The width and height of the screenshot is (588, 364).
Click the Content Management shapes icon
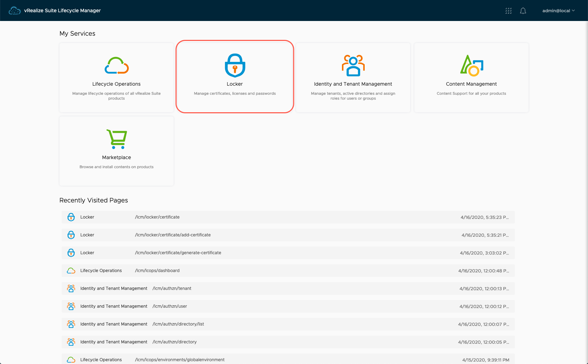pyautogui.click(x=471, y=65)
